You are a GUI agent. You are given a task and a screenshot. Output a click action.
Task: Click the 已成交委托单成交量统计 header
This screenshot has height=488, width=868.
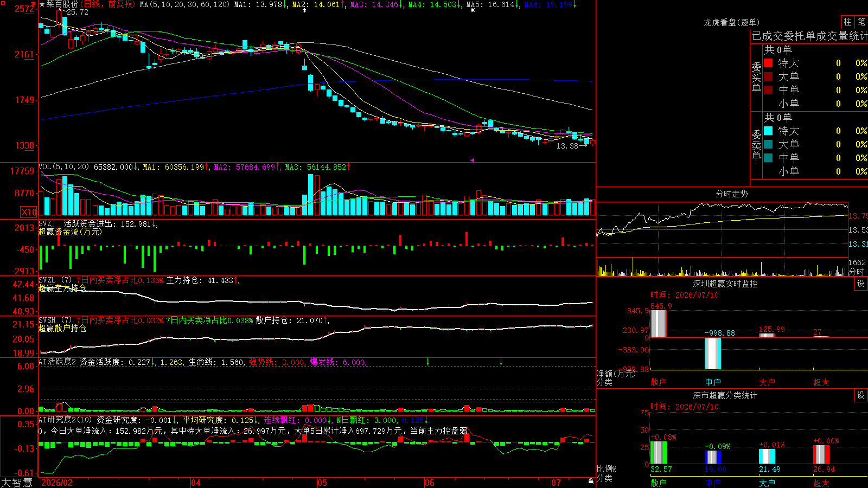pyautogui.click(x=809, y=36)
